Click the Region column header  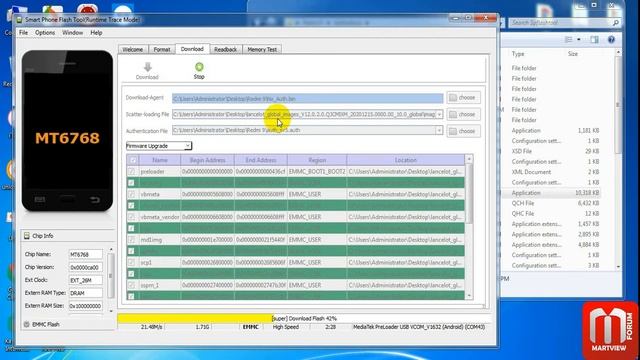(x=317, y=160)
